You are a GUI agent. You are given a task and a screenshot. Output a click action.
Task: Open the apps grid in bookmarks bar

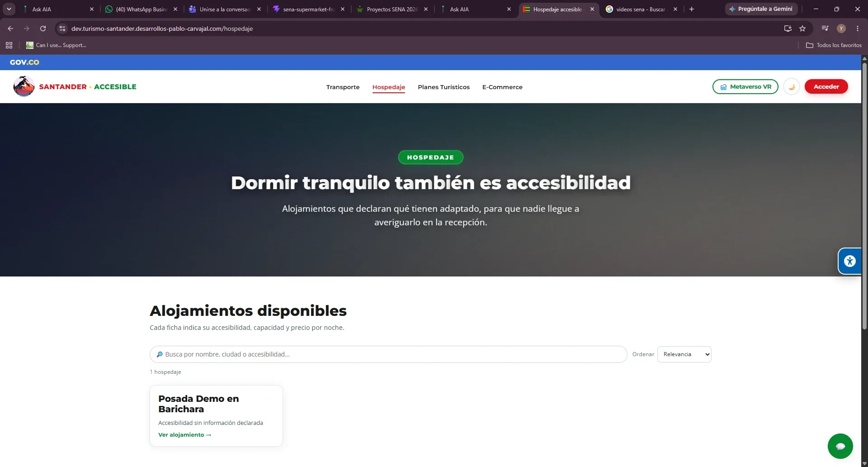(x=9, y=45)
